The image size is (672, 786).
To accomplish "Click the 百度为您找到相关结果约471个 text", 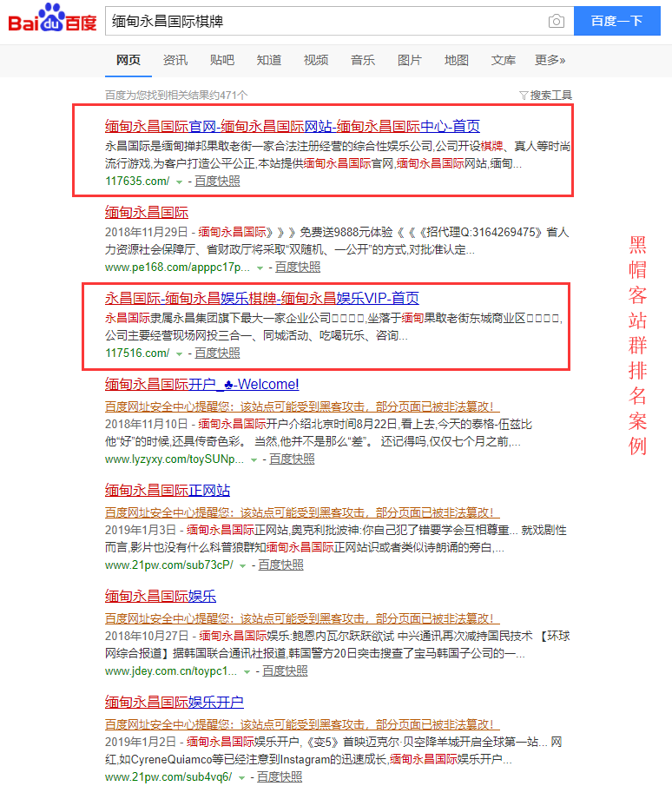I will pos(176,96).
